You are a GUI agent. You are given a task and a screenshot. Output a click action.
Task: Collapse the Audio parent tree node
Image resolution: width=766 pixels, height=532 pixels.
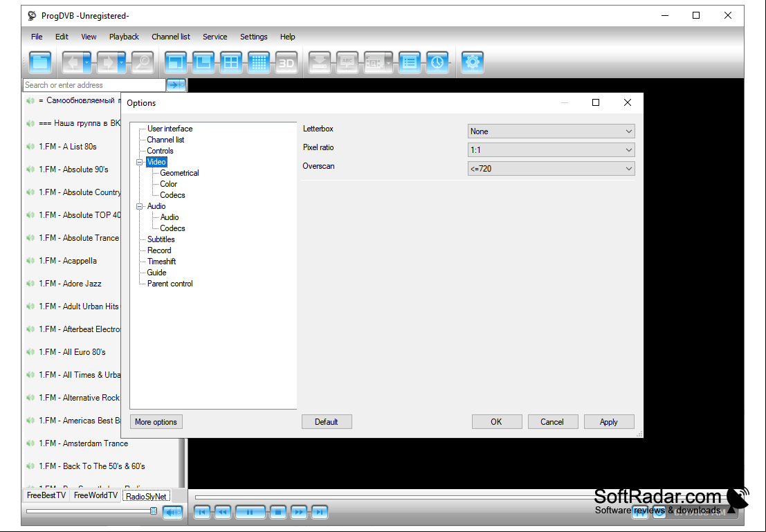tap(139, 206)
